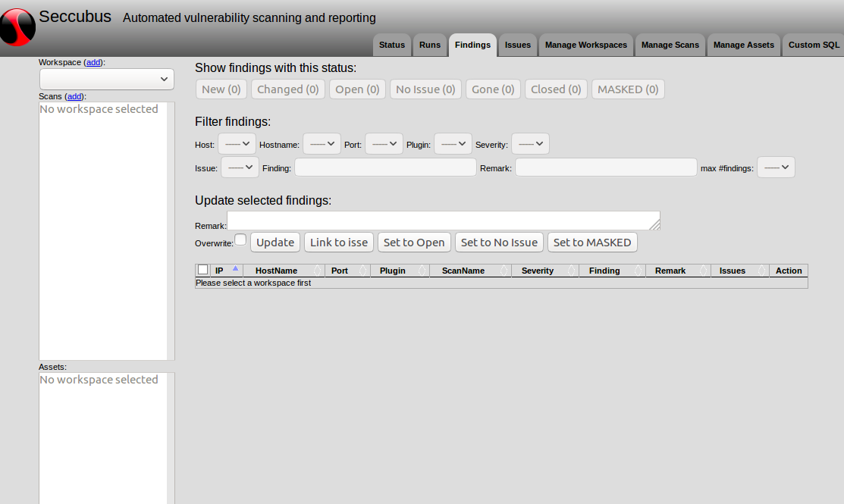Open the Workspace dropdown
The image size is (844, 504).
[106, 79]
